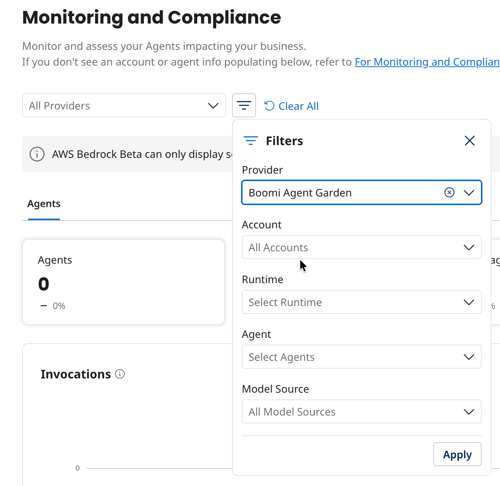Click the Monitoring and Compliance page title
This screenshot has width=500, height=486.
[x=152, y=17]
